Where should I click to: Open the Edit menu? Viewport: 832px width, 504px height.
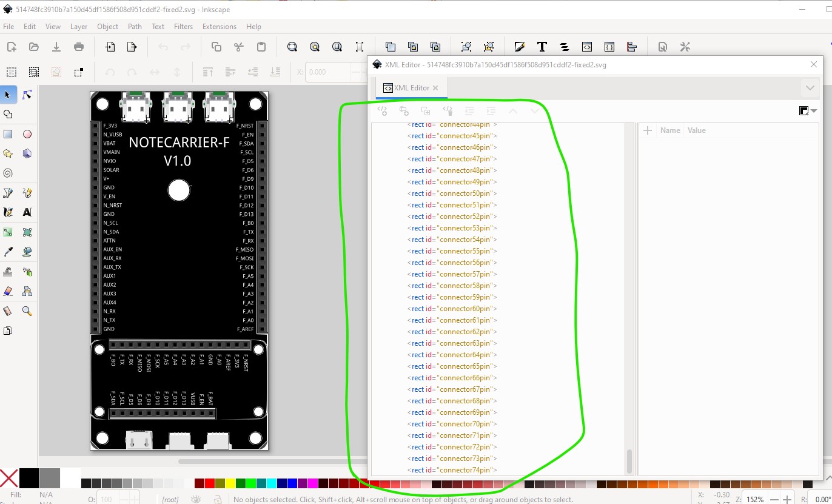30,27
